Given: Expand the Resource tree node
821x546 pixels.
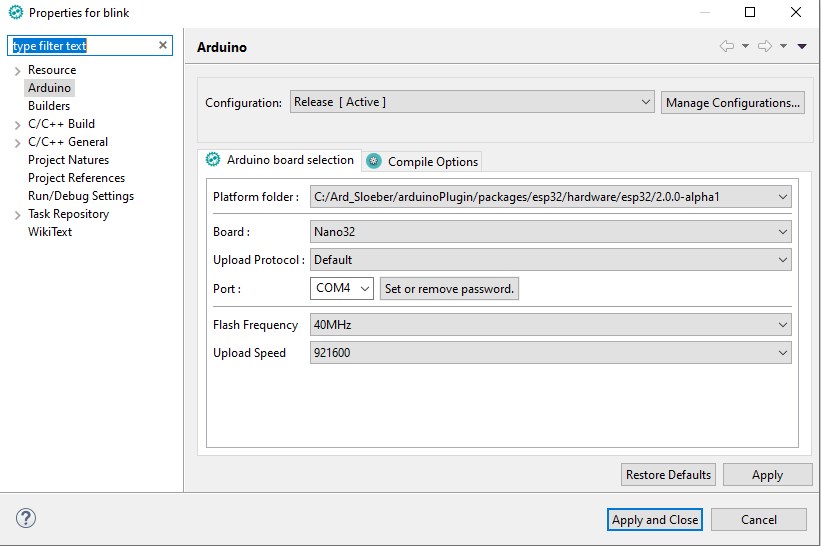Looking at the screenshot, I should (x=17, y=71).
